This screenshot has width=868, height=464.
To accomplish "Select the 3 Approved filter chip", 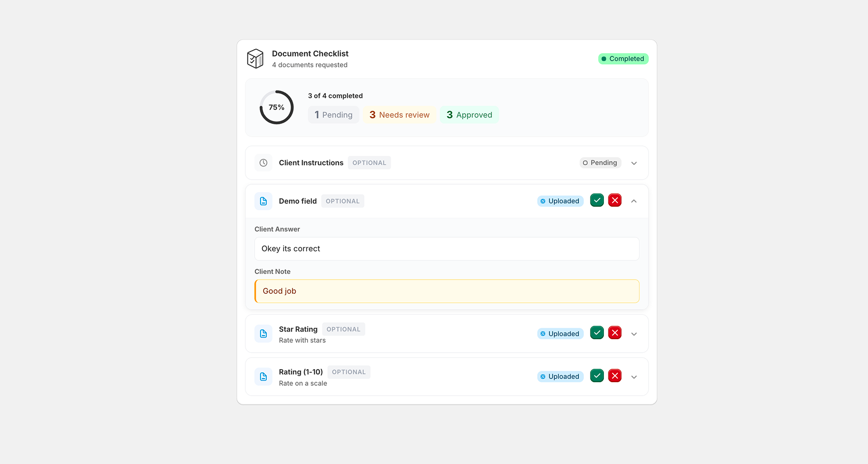I will point(469,115).
